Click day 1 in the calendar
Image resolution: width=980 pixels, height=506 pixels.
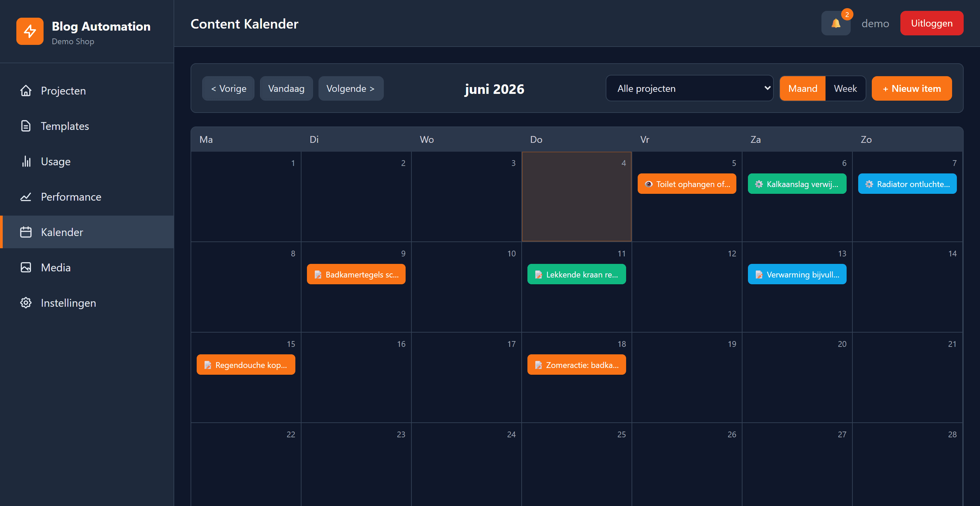tap(246, 197)
